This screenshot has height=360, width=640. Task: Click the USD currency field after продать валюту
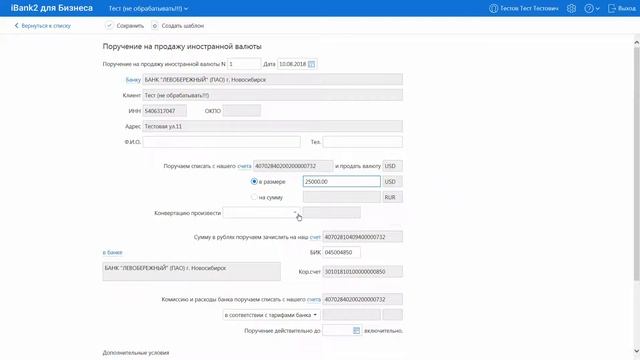point(393,166)
